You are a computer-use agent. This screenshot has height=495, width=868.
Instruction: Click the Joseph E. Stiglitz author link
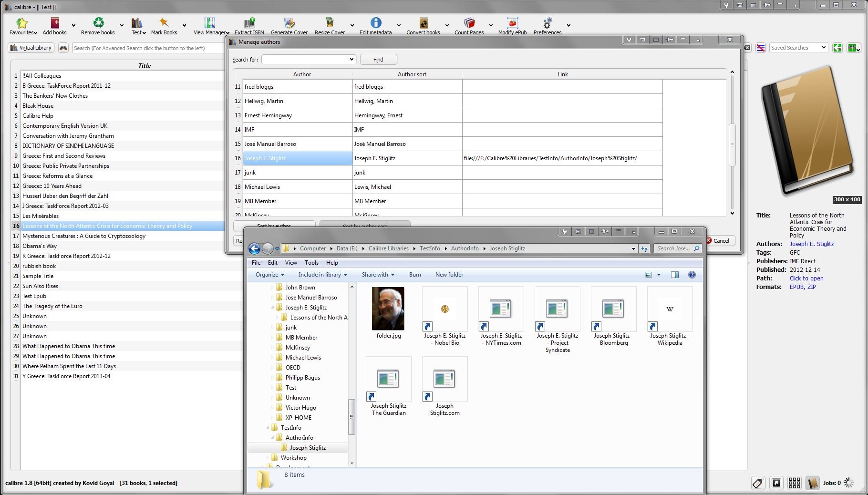coord(811,244)
